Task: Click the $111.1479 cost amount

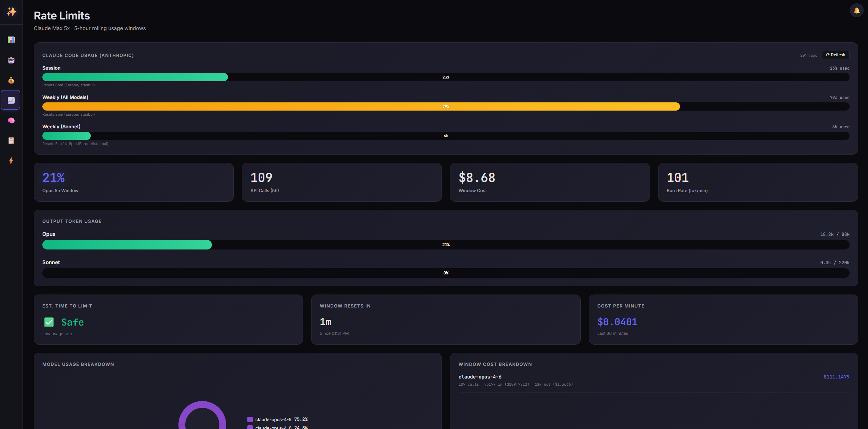Action: pyautogui.click(x=836, y=377)
